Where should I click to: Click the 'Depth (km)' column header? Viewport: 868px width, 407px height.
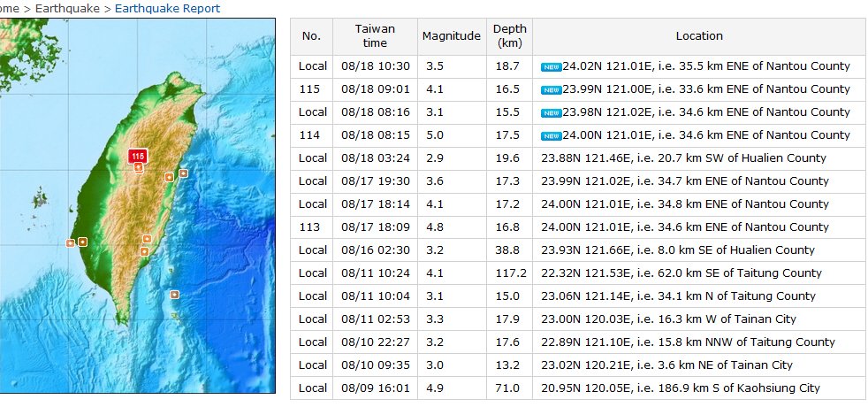[x=509, y=36]
